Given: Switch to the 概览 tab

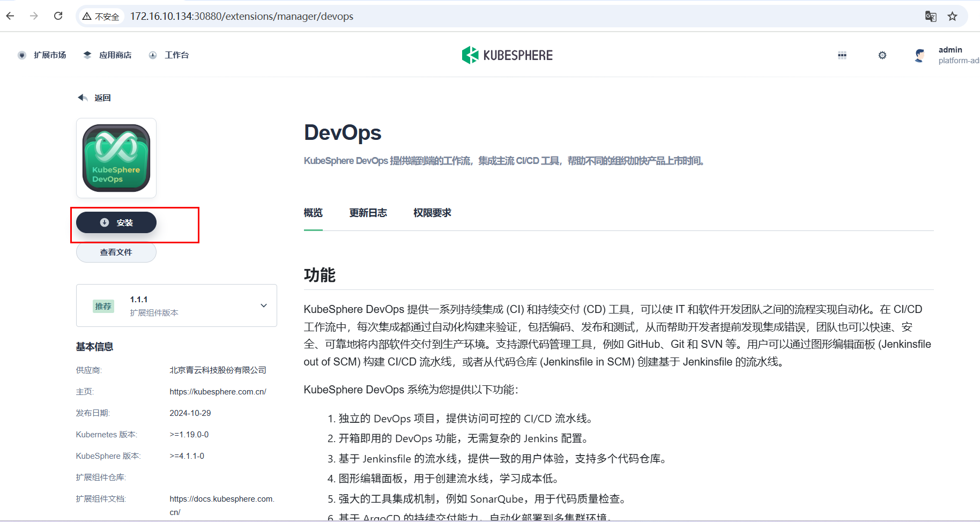Looking at the screenshot, I should pyautogui.click(x=313, y=213).
